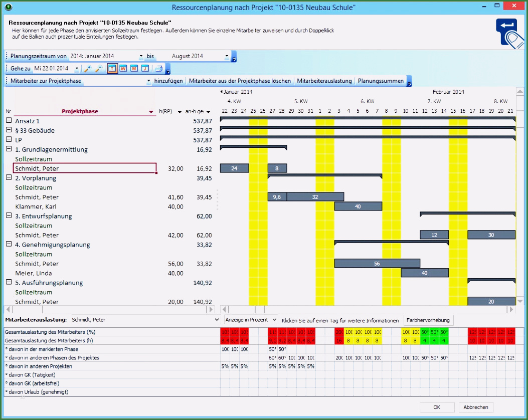Image resolution: width=528 pixels, height=420 pixels.
Task: Click the 'Farbhervorhebung' button
Action: tap(428, 320)
